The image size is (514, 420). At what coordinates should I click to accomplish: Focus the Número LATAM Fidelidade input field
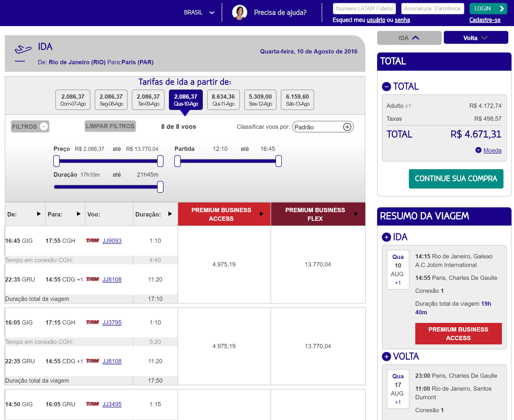pyautogui.click(x=364, y=9)
